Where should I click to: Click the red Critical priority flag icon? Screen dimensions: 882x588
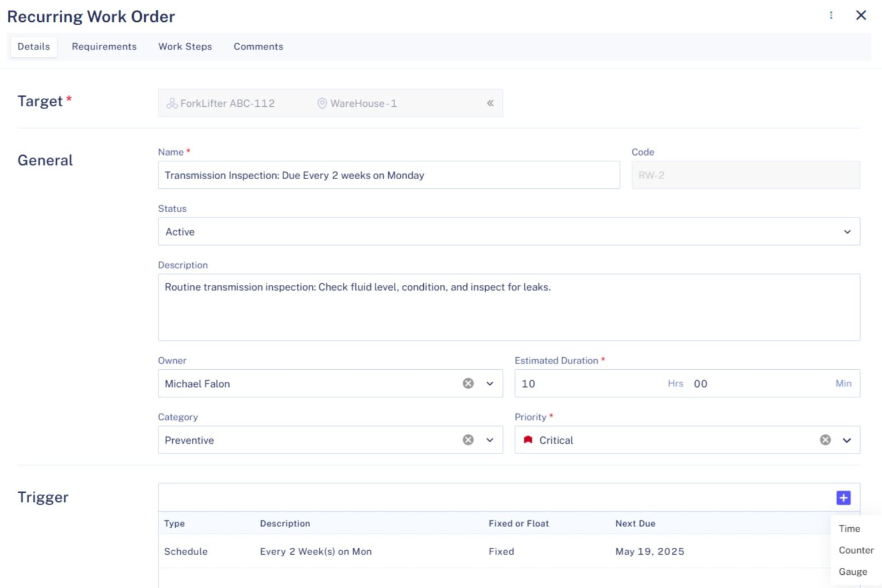pos(528,440)
